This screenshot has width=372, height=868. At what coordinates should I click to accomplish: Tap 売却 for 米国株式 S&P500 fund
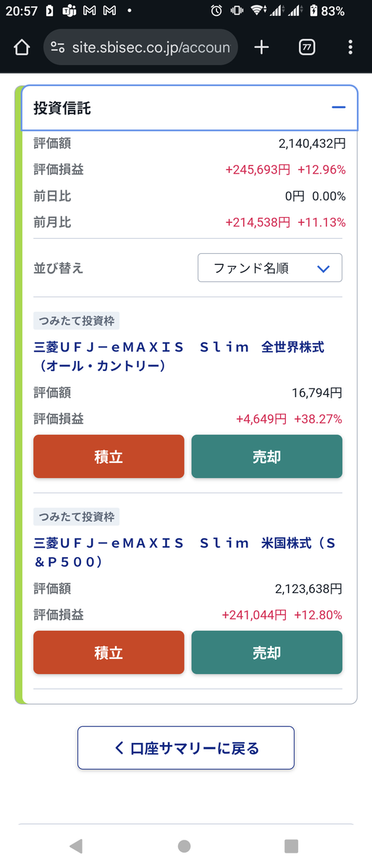tap(266, 652)
